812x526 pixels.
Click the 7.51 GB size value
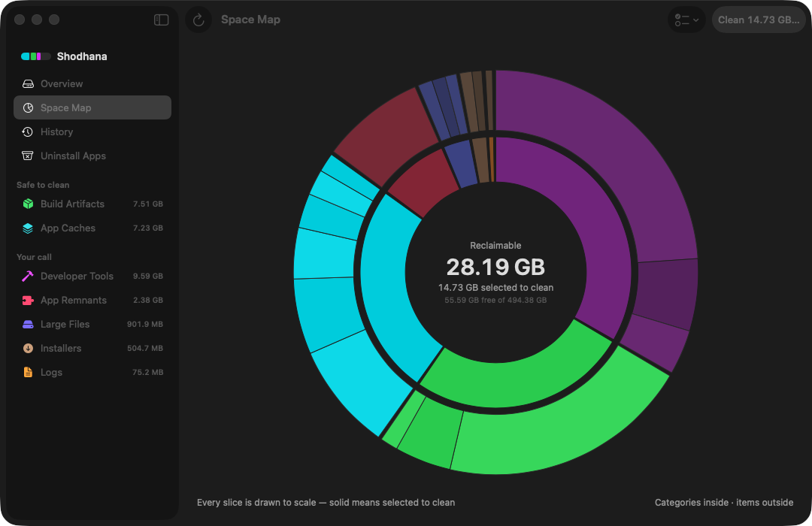point(148,204)
